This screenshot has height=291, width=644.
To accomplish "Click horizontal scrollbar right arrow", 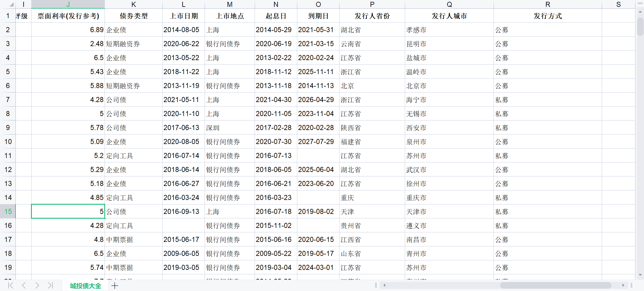I will pos(623,285).
